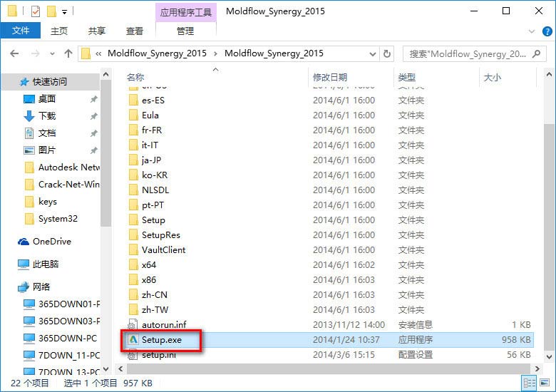Click the Forward navigation arrow
The width and height of the screenshot is (556, 392).
pos(35,53)
